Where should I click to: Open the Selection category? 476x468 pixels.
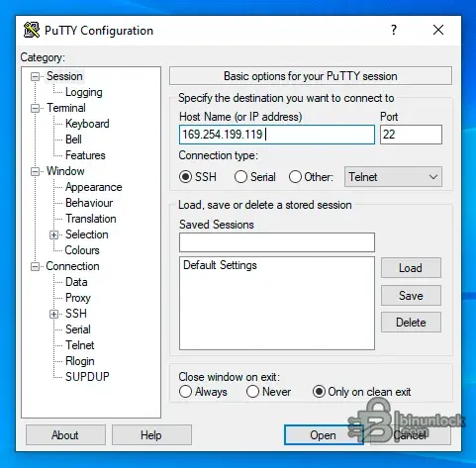tap(87, 234)
